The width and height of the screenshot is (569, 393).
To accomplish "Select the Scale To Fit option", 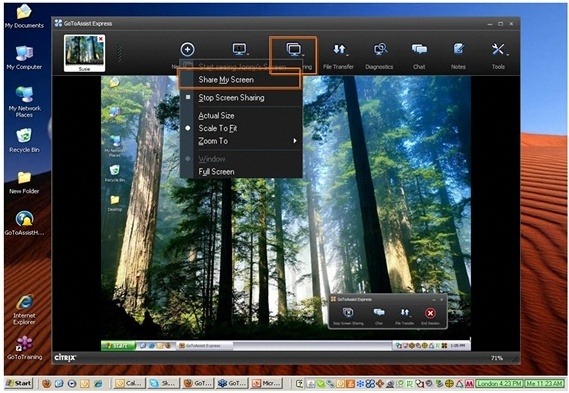I will [x=241, y=128].
